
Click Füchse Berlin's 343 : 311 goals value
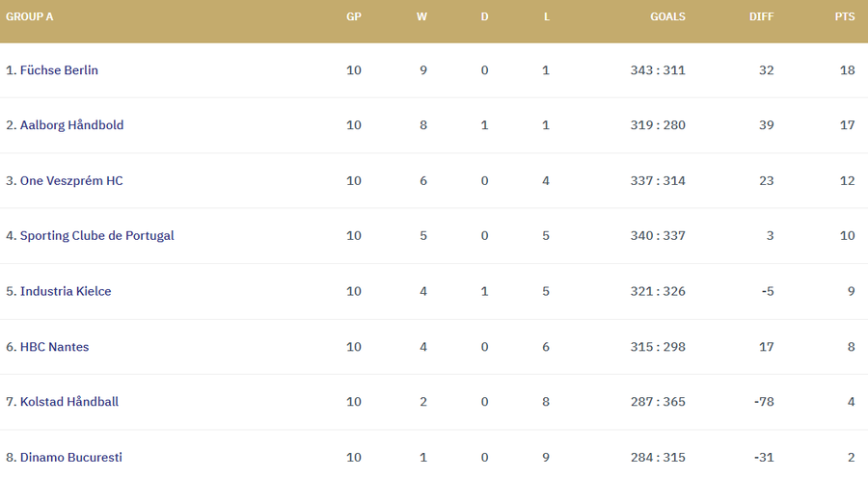point(658,70)
